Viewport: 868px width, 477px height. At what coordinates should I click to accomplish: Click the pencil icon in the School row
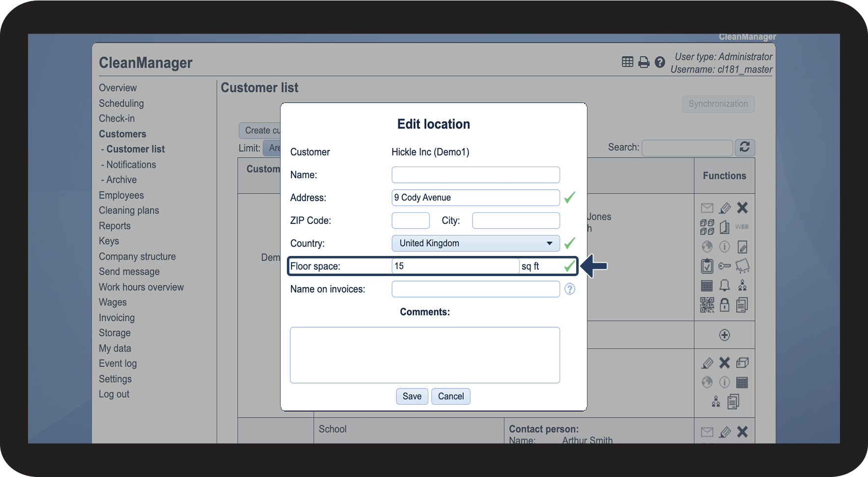coord(725,432)
